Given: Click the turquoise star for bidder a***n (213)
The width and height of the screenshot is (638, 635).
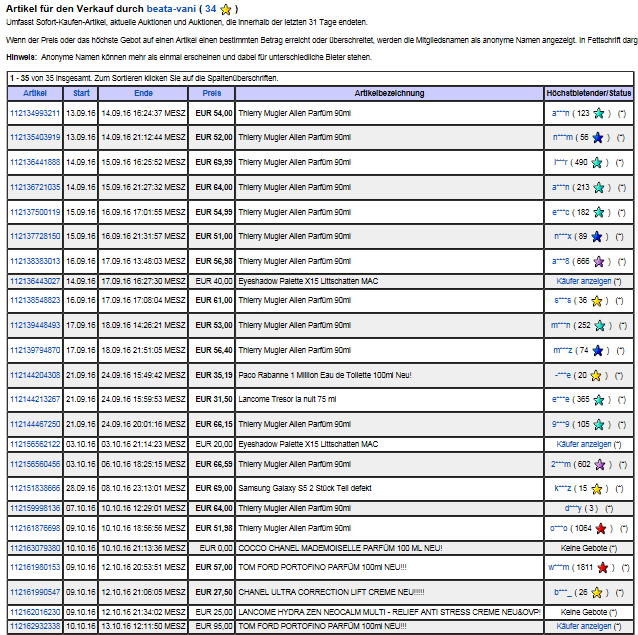Looking at the screenshot, I should [599, 188].
